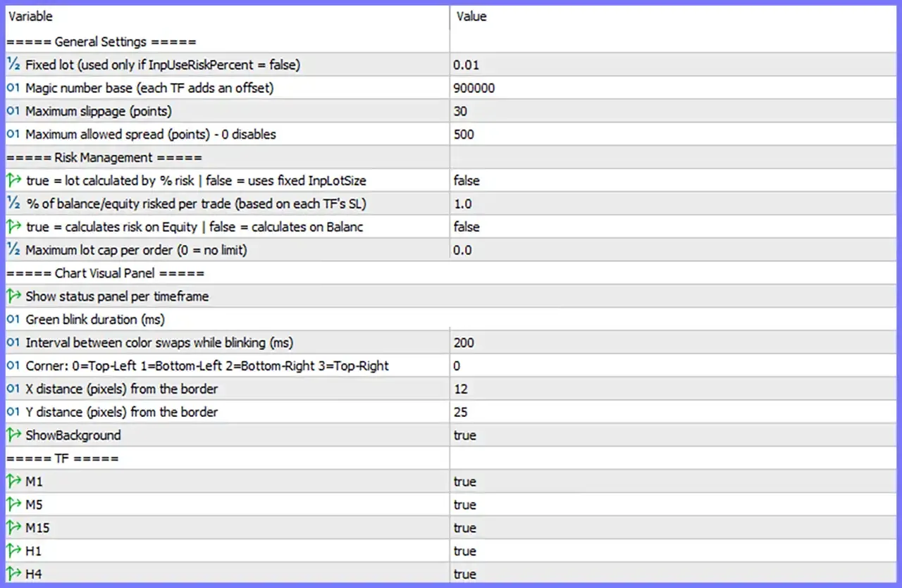Select the Maximum allowed spread label

pyautogui.click(x=151, y=135)
